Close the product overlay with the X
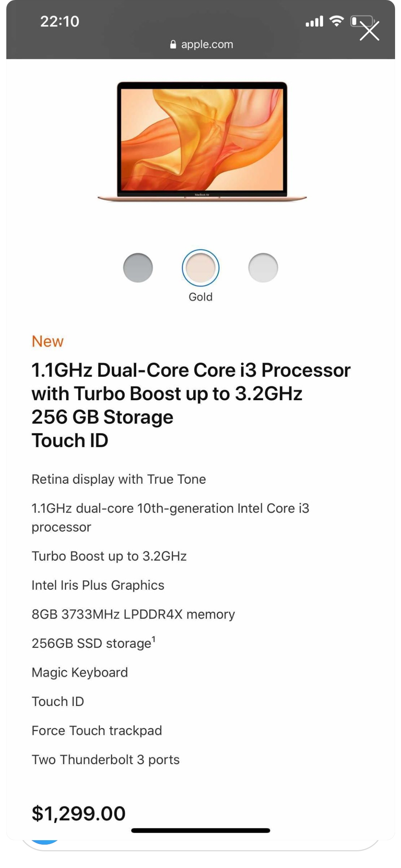Viewport: 401px width, 868px height. [369, 31]
